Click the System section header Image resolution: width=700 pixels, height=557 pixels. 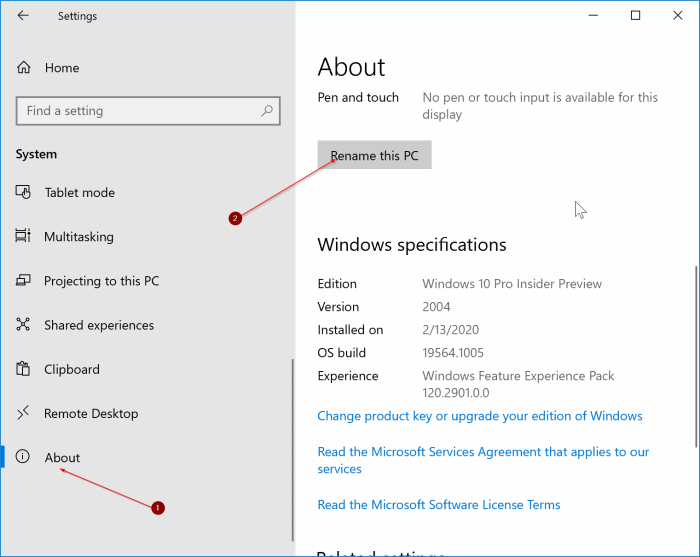click(36, 154)
